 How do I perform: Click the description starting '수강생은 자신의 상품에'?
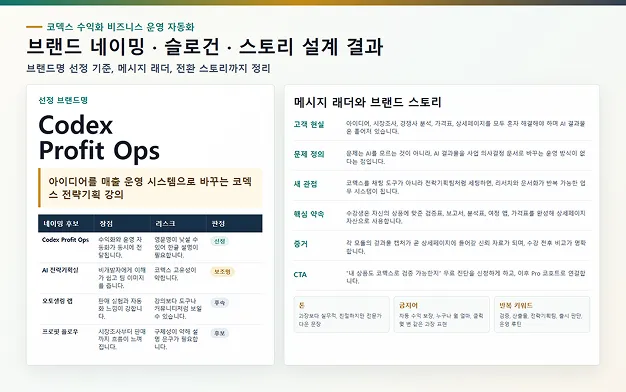coord(466,217)
